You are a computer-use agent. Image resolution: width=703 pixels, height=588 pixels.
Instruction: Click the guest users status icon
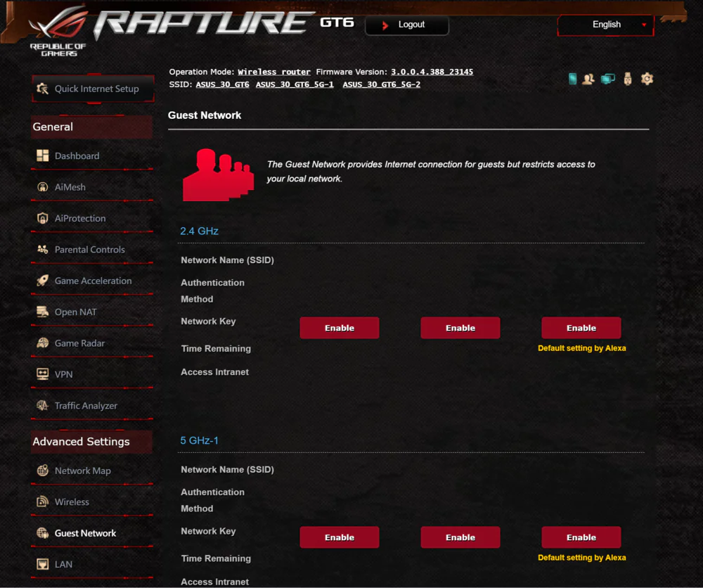click(588, 79)
